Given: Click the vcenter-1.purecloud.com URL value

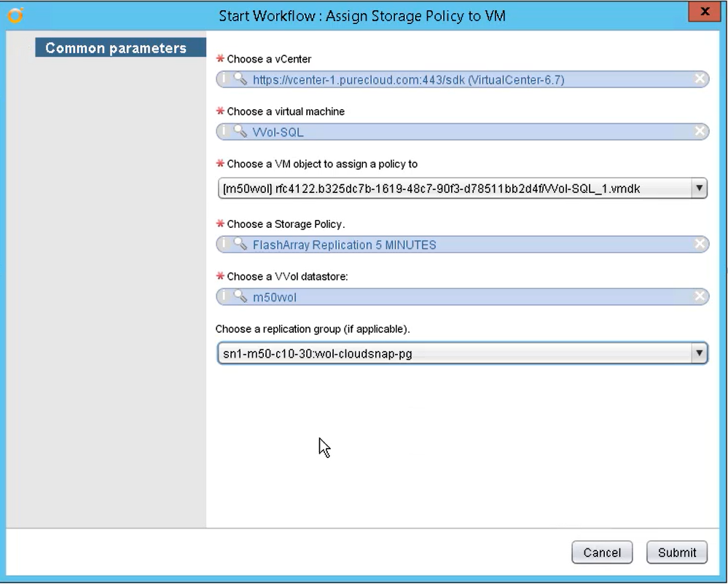Looking at the screenshot, I should (409, 80).
